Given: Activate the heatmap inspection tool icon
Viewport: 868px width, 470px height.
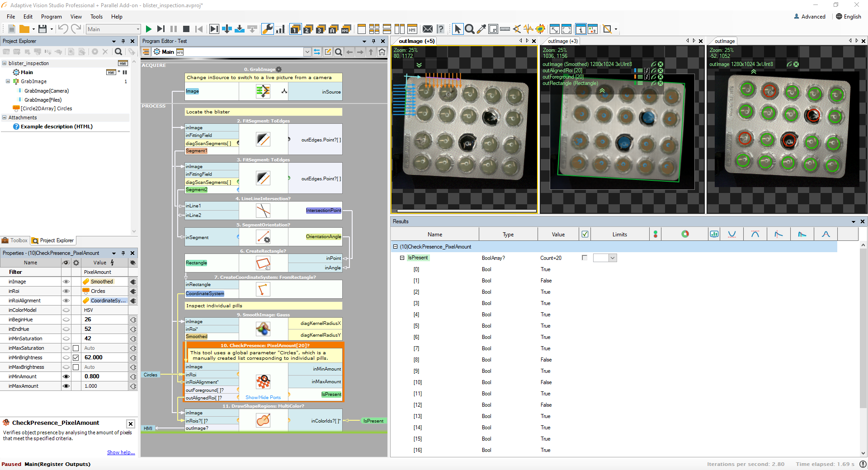Looking at the screenshot, I should point(540,29).
